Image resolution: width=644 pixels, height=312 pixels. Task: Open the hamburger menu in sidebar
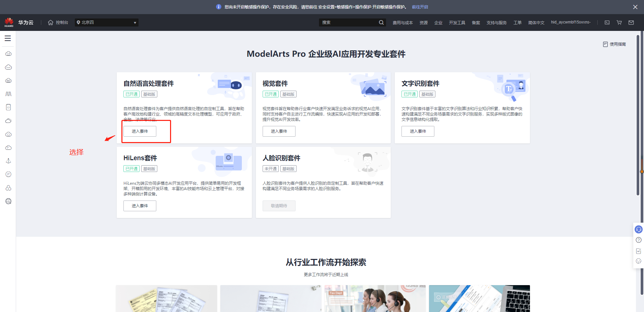pos(8,38)
